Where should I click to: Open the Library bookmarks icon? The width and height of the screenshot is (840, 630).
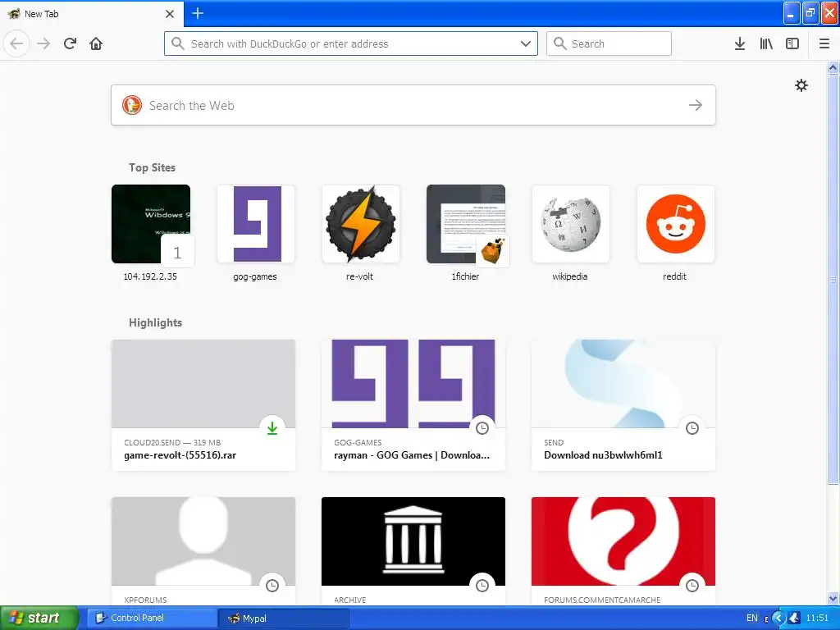click(x=766, y=43)
